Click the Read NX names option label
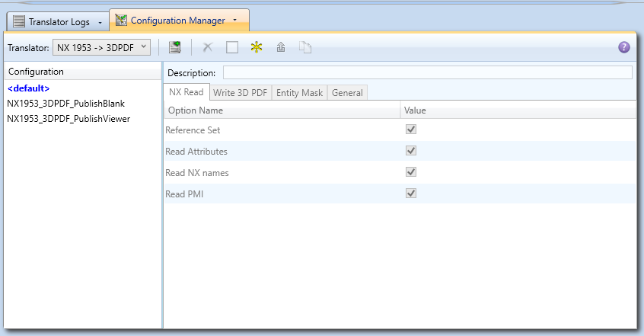Screen dimensions: 644x336 coord(197,173)
